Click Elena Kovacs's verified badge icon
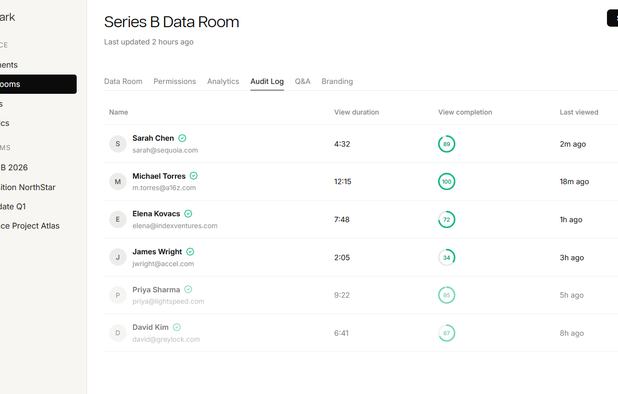This screenshot has height=394, width=618. pos(188,214)
